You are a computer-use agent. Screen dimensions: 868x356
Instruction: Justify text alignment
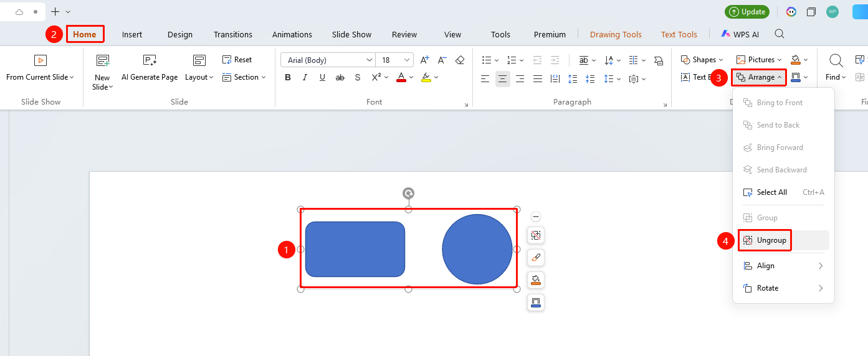tap(538, 78)
